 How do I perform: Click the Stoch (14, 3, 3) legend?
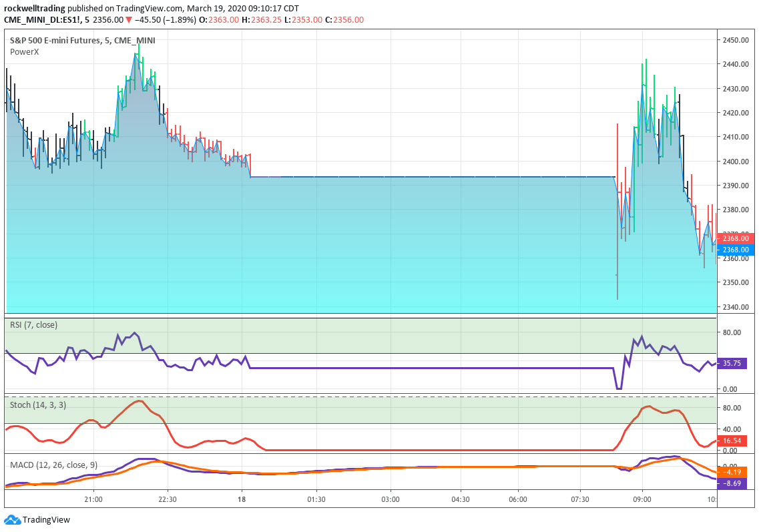pos(38,405)
